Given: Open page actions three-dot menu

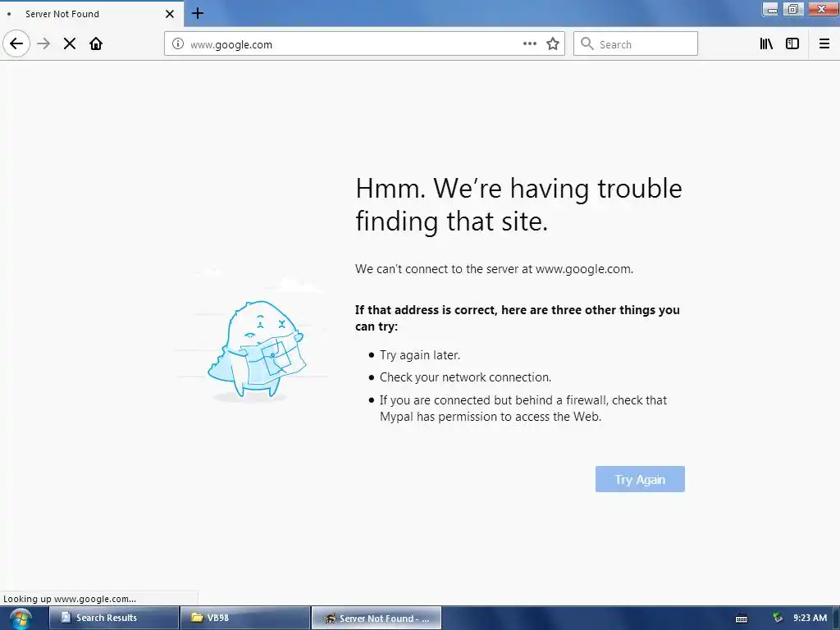Looking at the screenshot, I should pos(530,44).
